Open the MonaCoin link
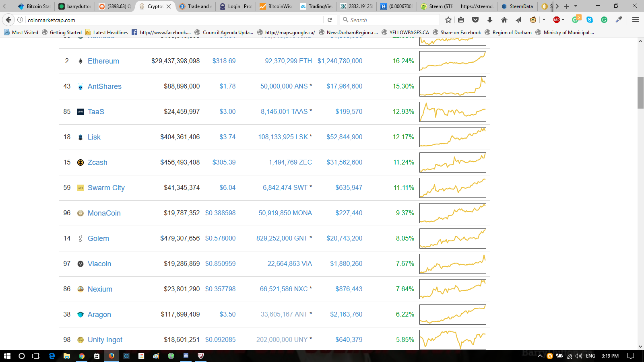This screenshot has width=644, height=362. pyautogui.click(x=104, y=213)
